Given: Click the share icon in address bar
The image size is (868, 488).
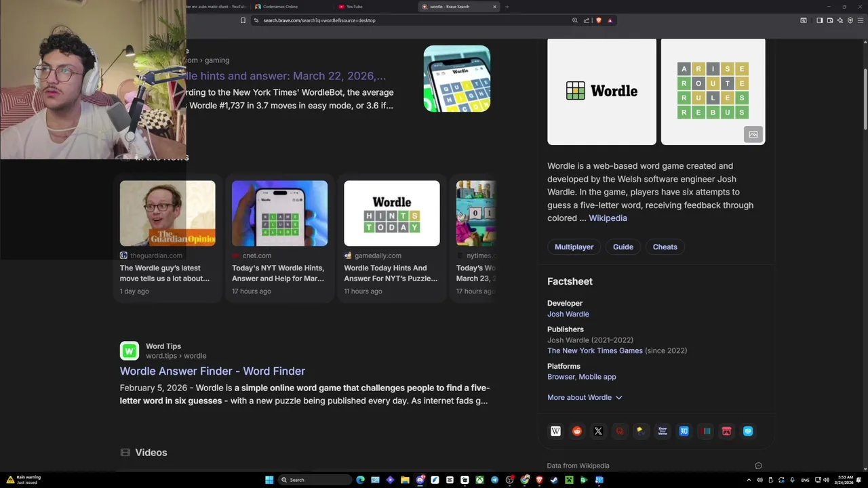Looking at the screenshot, I should point(587,20).
